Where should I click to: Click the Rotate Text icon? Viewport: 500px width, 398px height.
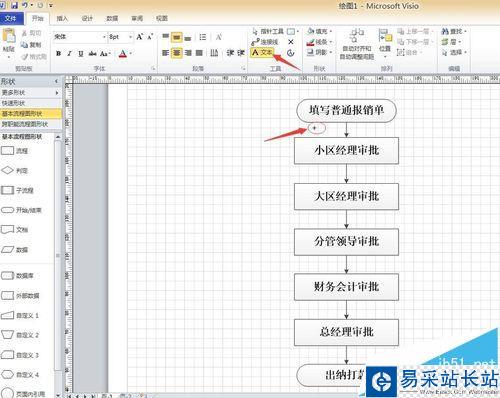click(219, 37)
